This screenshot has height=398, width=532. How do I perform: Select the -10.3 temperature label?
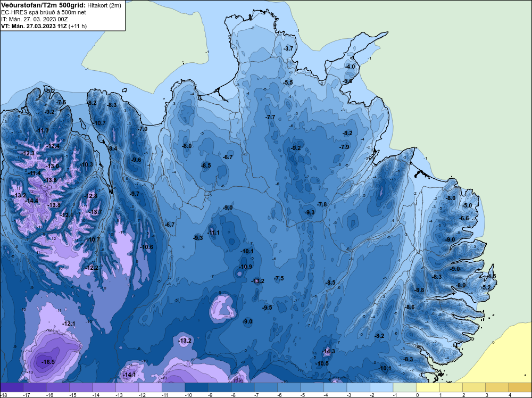click(86, 164)
